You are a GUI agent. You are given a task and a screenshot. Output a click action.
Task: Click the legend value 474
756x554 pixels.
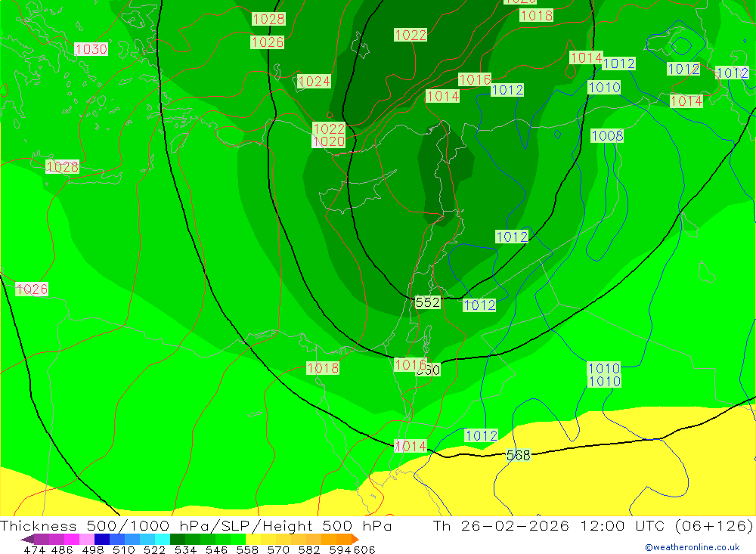coord(35,549)
